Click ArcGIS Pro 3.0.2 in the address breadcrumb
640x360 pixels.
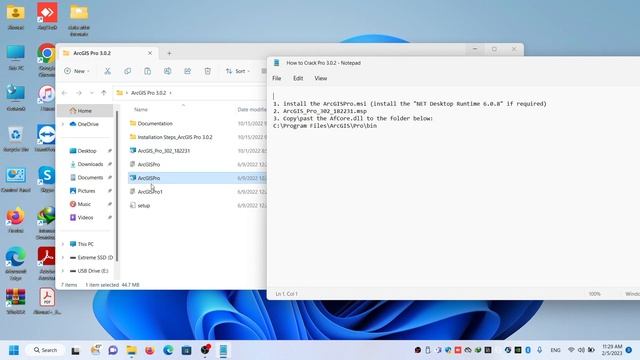coord(149,93)
